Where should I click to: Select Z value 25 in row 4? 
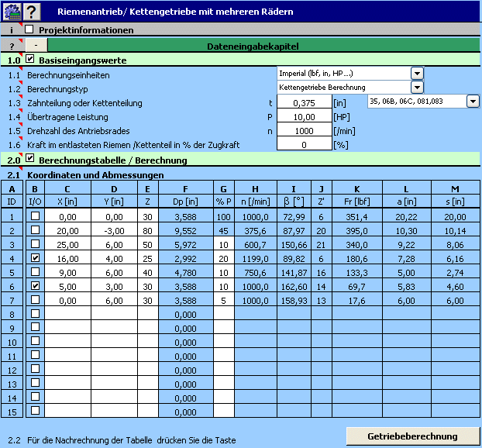point(148,259)
